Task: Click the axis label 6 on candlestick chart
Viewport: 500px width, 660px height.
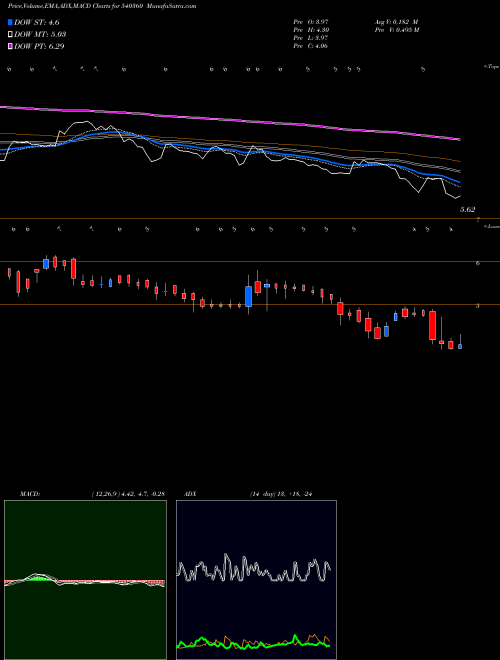Action: tap(478, 263)
